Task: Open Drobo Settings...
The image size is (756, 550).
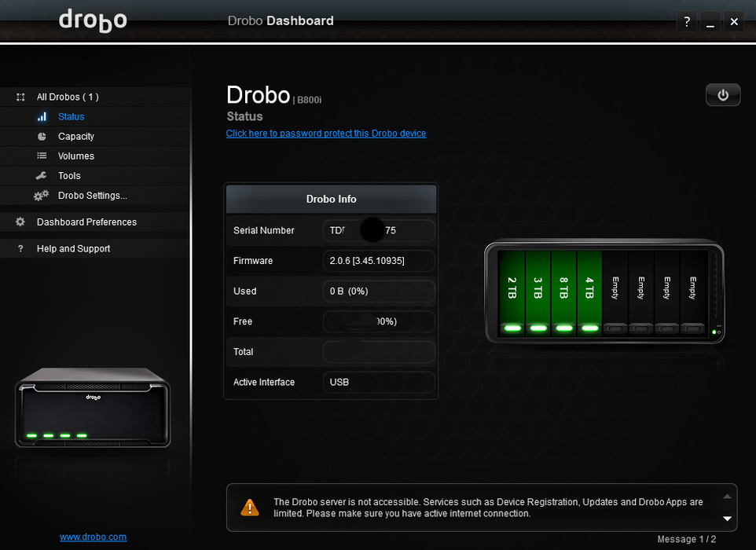Action: pyautogui.click(x=95, y=196)
